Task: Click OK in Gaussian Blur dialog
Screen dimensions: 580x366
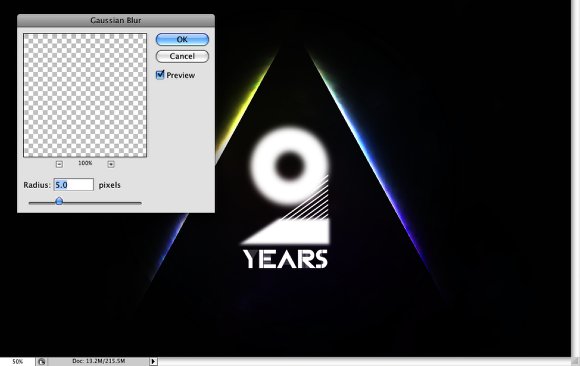Action: point(182,40)
